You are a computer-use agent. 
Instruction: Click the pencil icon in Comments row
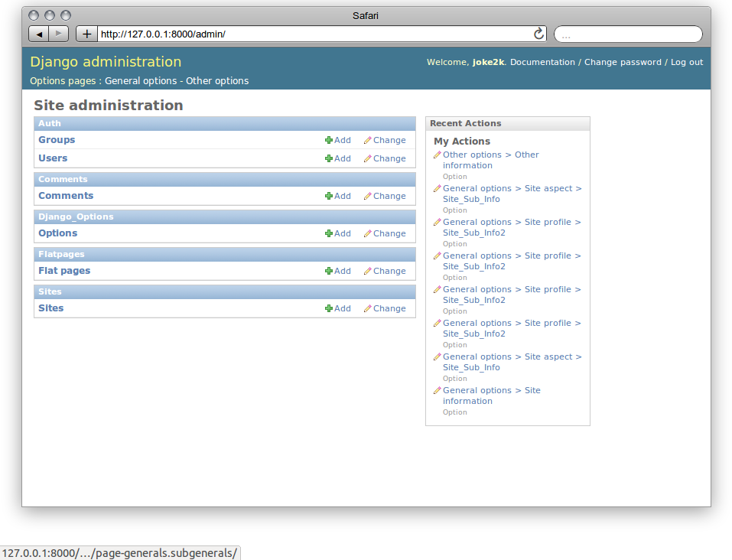pos(368,196)
